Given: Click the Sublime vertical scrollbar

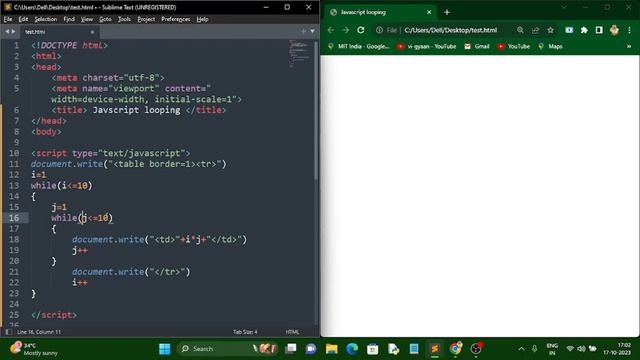Looking at the screenshot, I should click(316, 110).
